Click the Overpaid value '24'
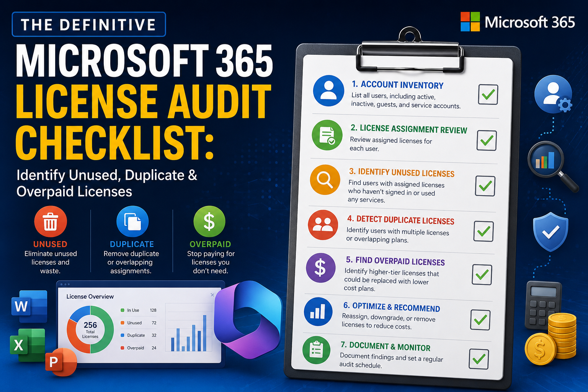The height and width of the screenshot is (392, 588). tap(154, 348)
